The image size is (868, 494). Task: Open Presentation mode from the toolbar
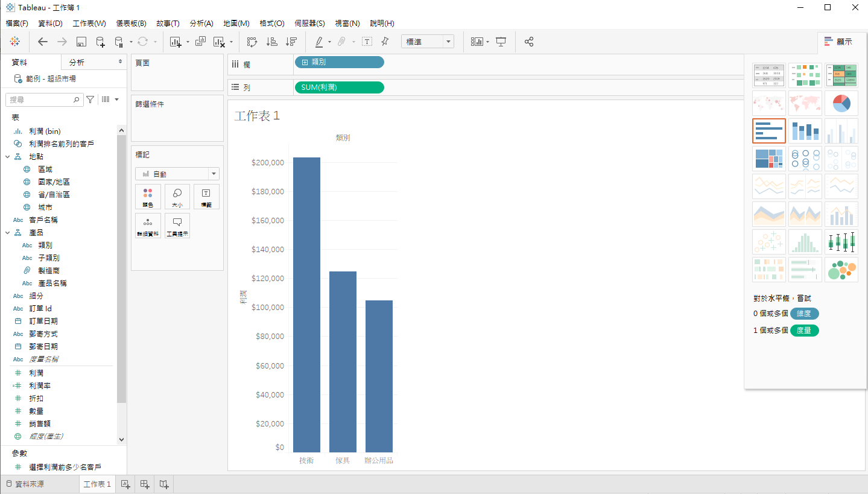point(501,42)
